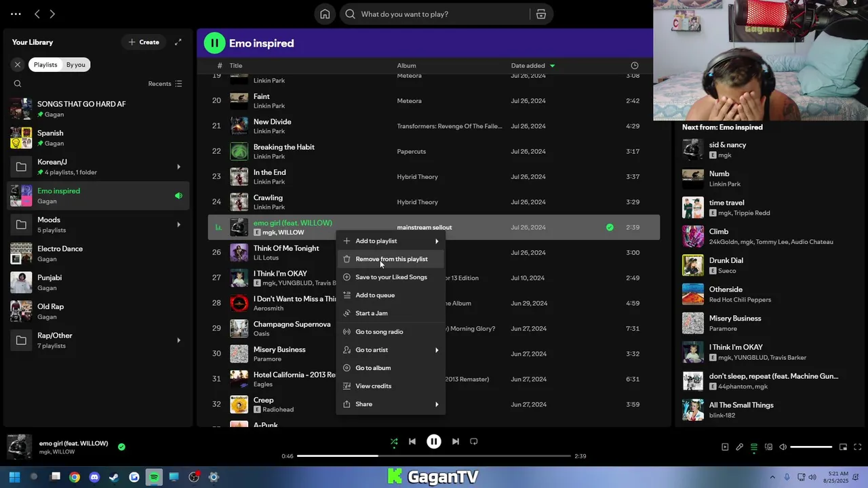Select Save to your Liked Songs
The width and height of the screenshot is (868, 488).
tap(391, 277)
